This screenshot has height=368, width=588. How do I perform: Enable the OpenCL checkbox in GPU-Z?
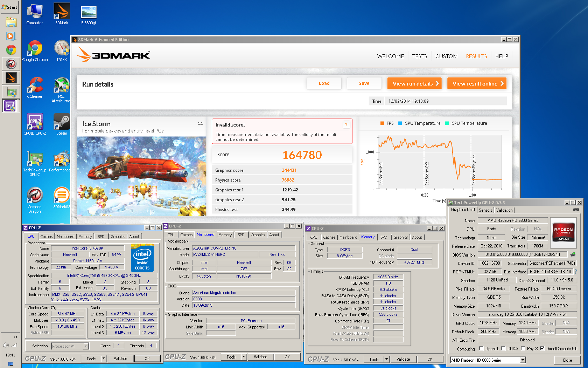481,348
